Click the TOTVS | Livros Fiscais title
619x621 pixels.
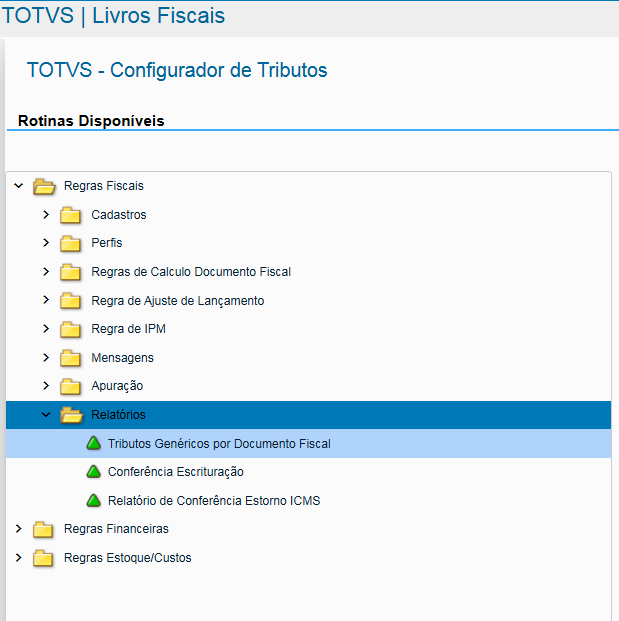[114, 15]
